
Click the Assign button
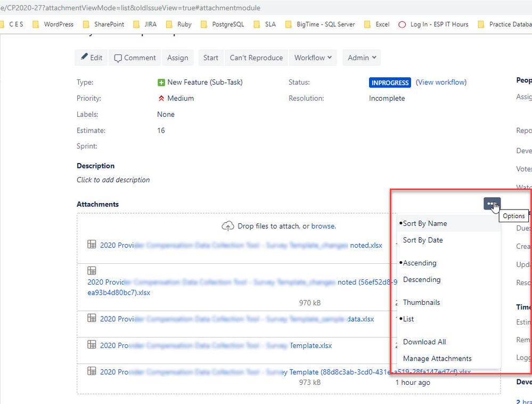pos(177,58)
